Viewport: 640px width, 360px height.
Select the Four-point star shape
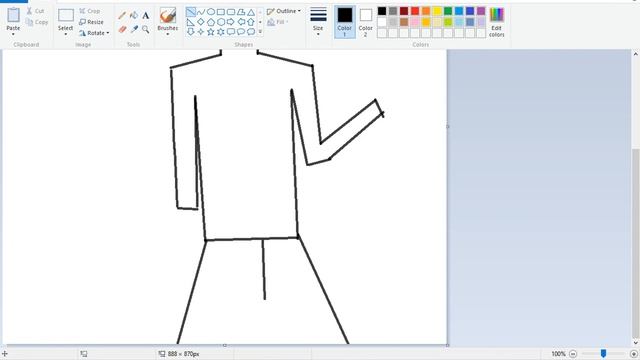201,31
